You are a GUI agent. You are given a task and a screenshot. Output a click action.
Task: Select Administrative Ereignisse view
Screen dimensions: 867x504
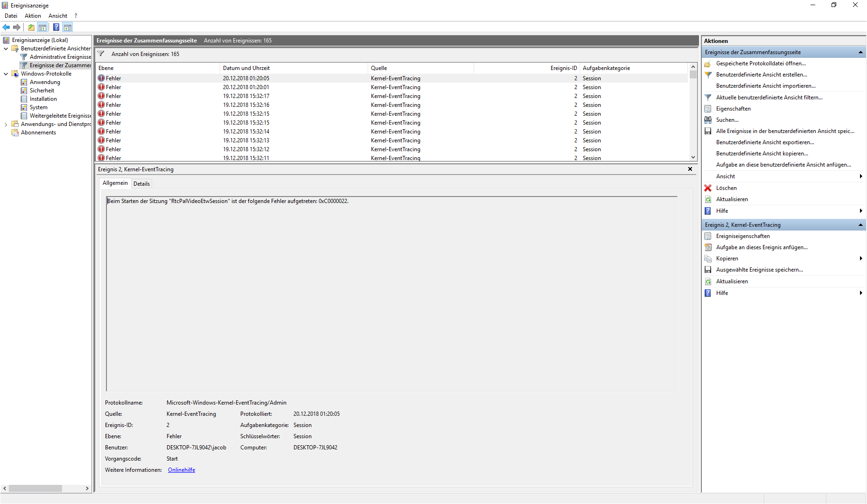[x=60, y=57]
